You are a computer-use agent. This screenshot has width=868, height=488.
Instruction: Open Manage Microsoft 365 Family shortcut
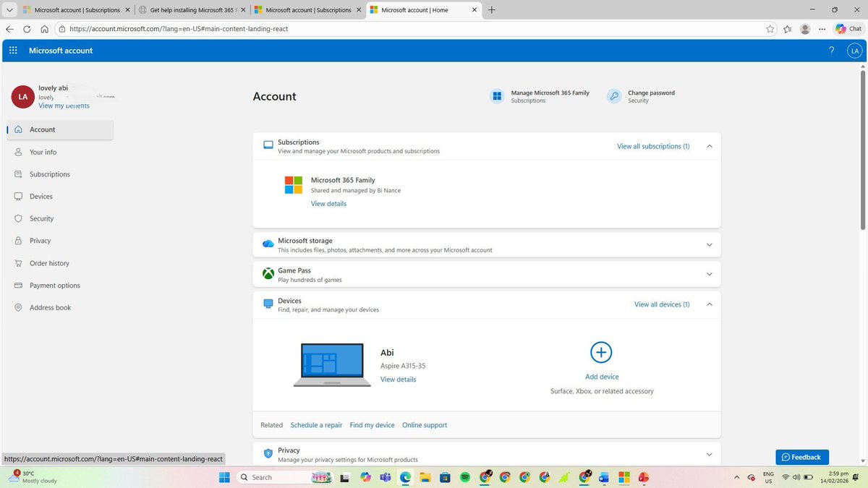540,96
